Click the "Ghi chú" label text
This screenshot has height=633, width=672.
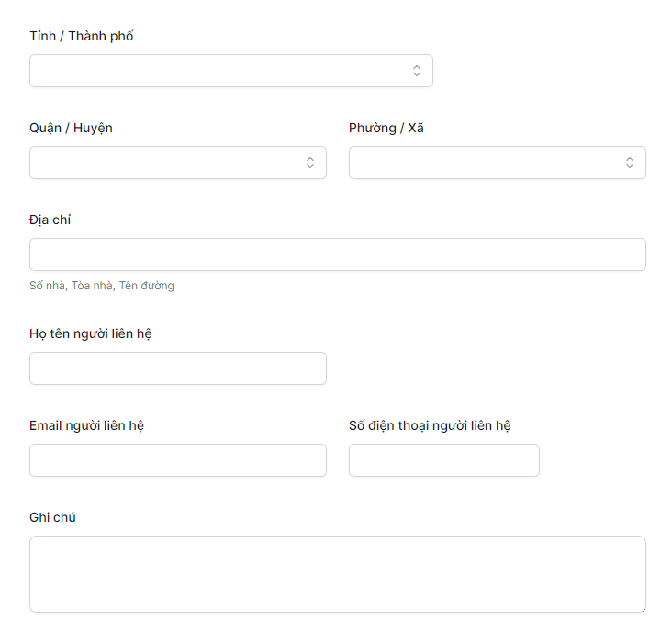(52, 517)
